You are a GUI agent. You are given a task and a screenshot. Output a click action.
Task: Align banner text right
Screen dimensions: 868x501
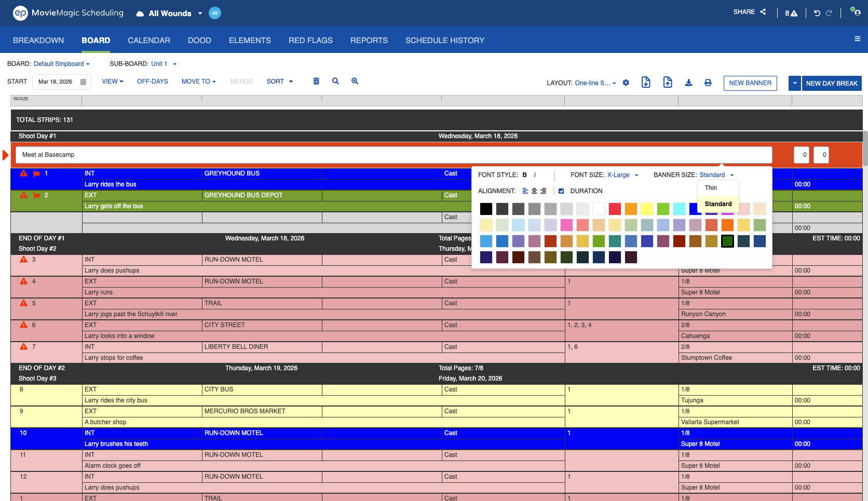pos(543,191)
